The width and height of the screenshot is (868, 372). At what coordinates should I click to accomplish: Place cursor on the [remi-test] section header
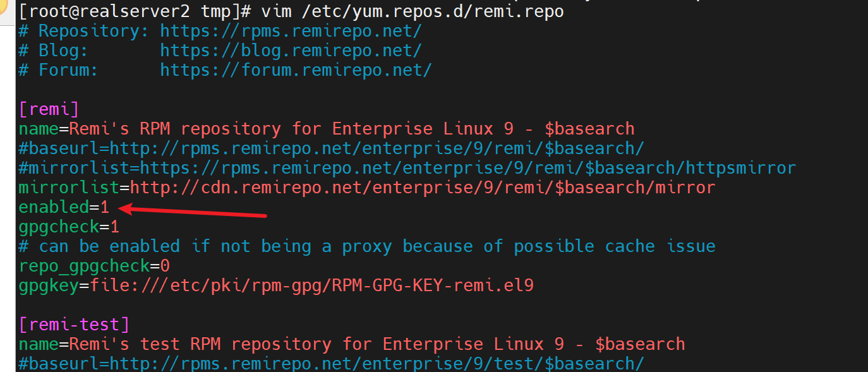[x=74, y=325]
